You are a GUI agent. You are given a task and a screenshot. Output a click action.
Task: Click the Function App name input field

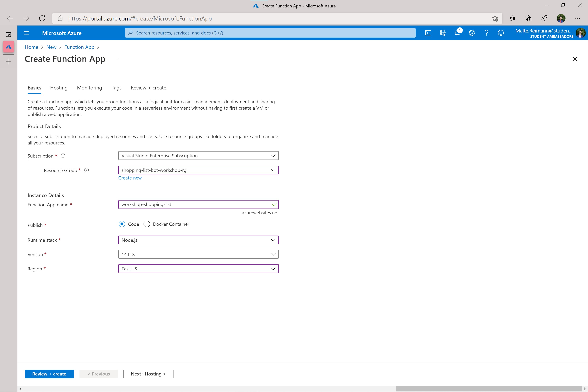pos(198,204)
